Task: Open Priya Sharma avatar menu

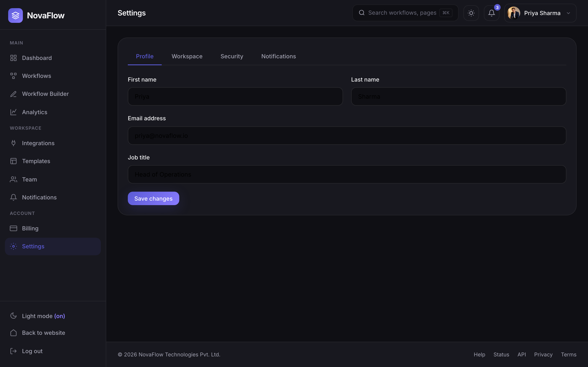Action: [514, 13]
